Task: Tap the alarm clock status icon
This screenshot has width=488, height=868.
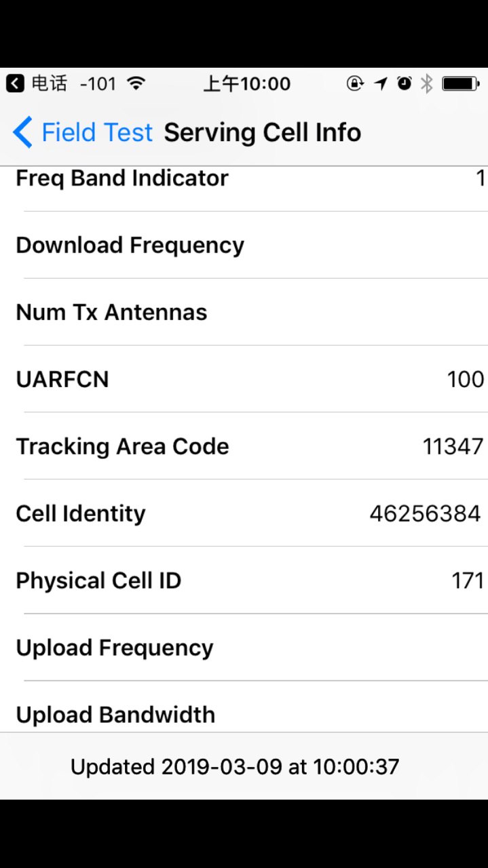Action: click(x=405, y=83)
